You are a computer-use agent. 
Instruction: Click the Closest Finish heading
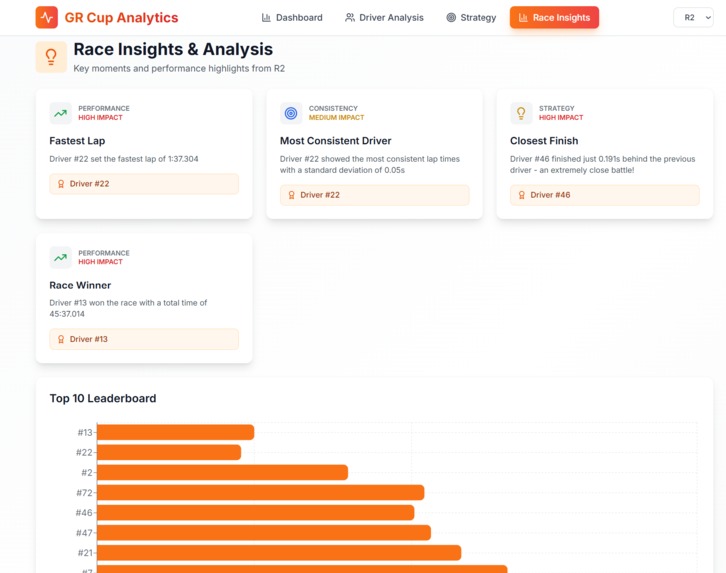(x=544, y=141)
